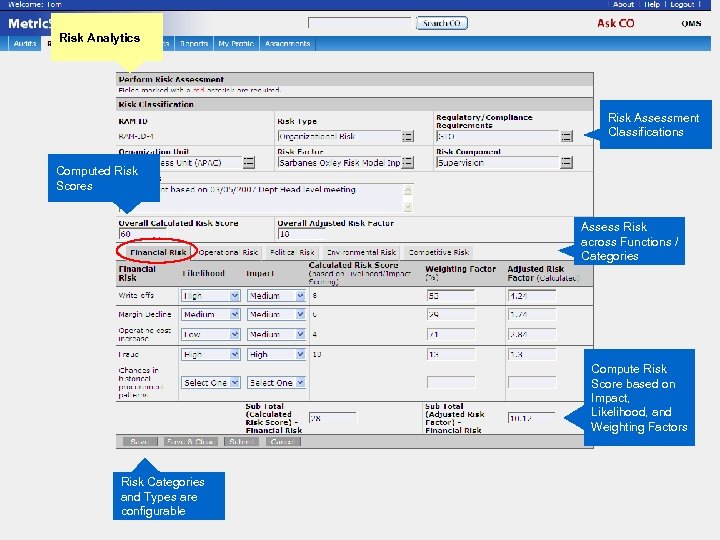This screenshot has height=540, width=720.
Task: Open Write offs Likelihood dropdown
Action: pyautogui.click(x=211, y=296)
